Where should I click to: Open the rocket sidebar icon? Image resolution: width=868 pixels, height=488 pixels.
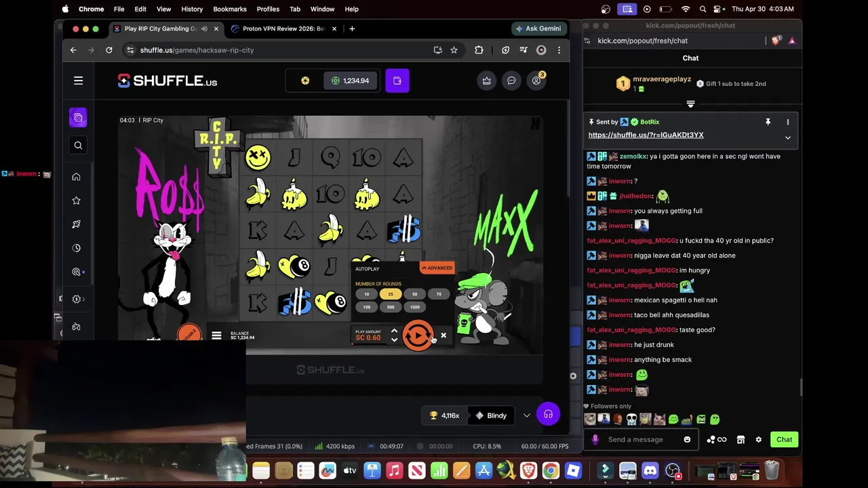pos(76,224)
